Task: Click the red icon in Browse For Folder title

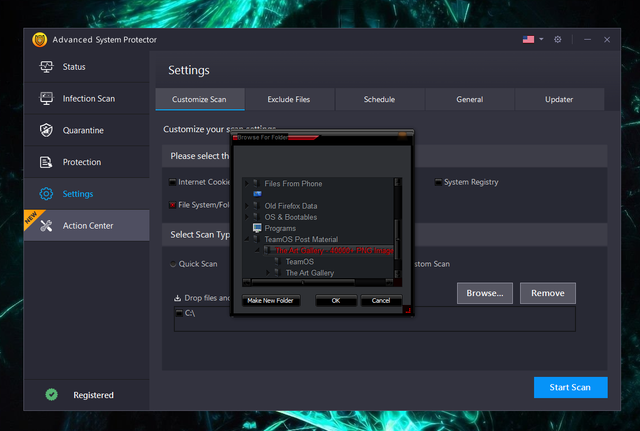Action: (235, 138)
